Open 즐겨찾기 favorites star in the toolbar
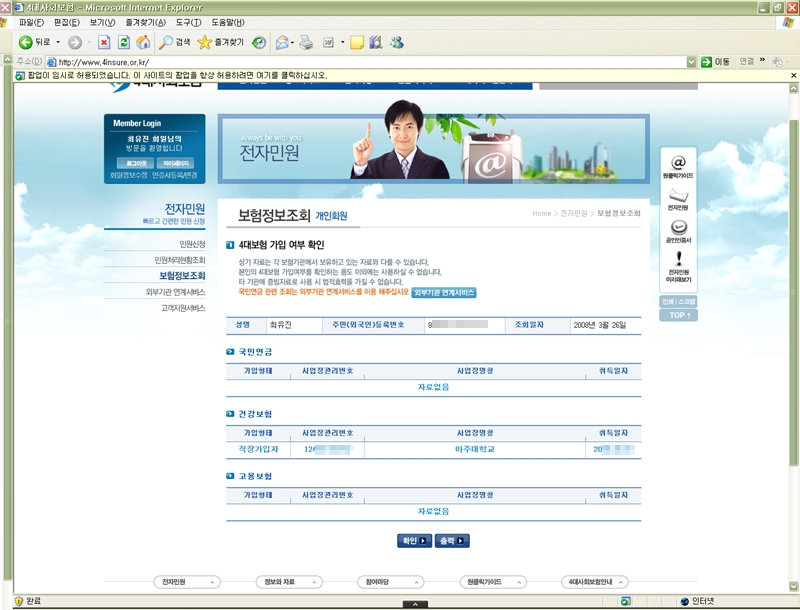Image resolution: width=800 pixels, height=610 pixels. (219, 42)
